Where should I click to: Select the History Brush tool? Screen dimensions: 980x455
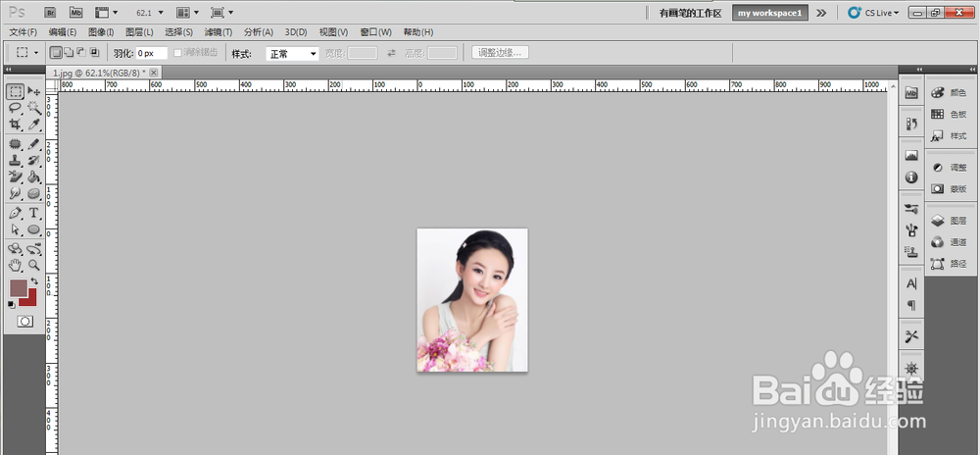[x=33, y=161]
